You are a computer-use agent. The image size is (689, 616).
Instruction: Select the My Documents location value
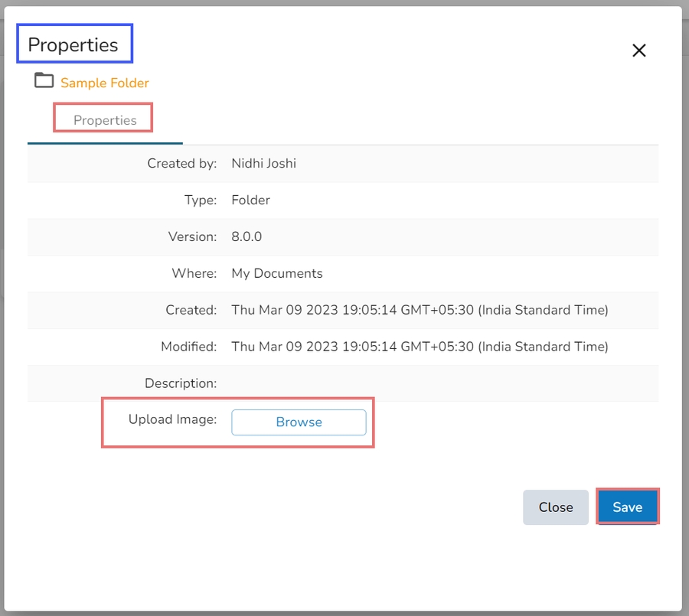tap(277, 273)
